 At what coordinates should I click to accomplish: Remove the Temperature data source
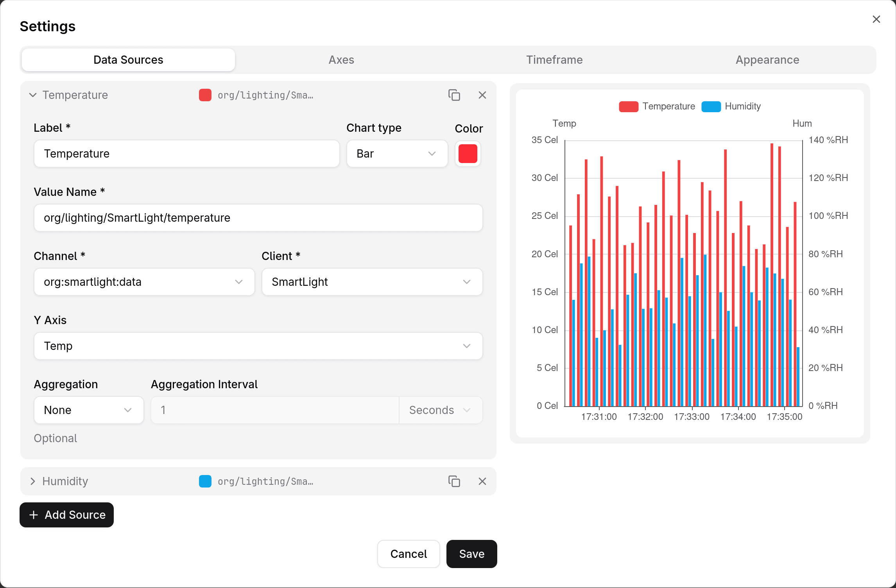click(482, 95)
